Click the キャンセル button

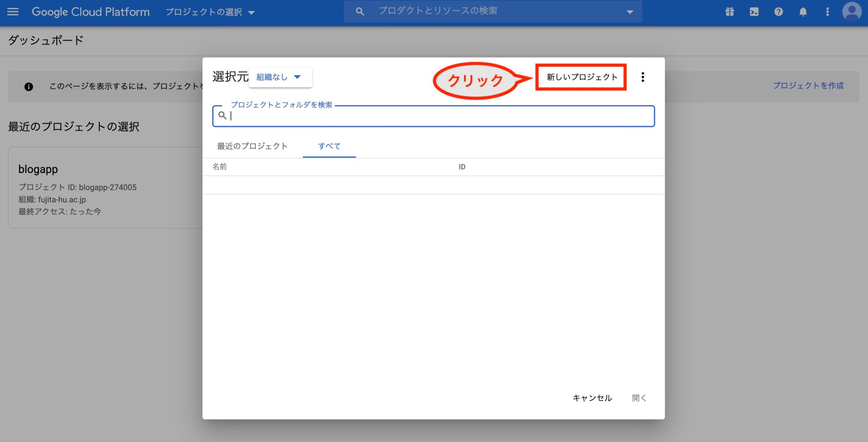point(592,398)
